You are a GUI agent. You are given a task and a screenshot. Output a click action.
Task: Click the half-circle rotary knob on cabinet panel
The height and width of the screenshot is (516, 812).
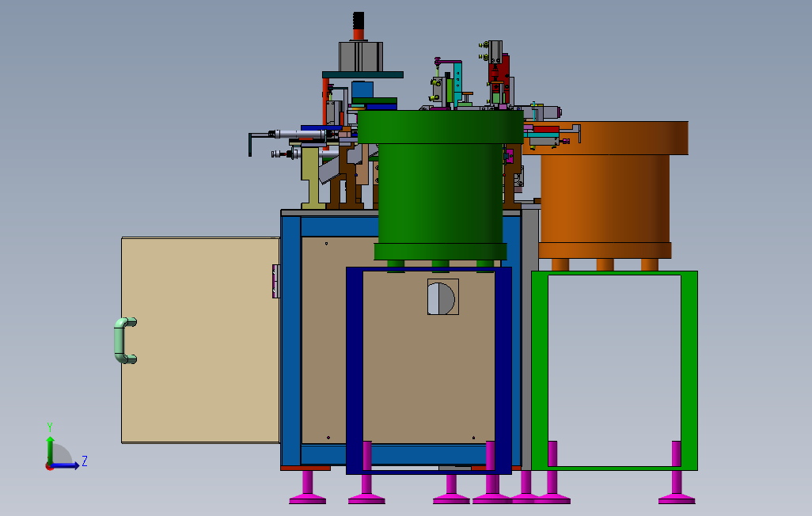442,297
